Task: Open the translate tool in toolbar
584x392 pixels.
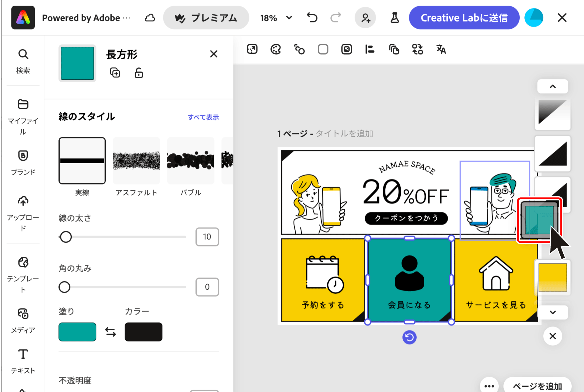Action: [441, 49]
